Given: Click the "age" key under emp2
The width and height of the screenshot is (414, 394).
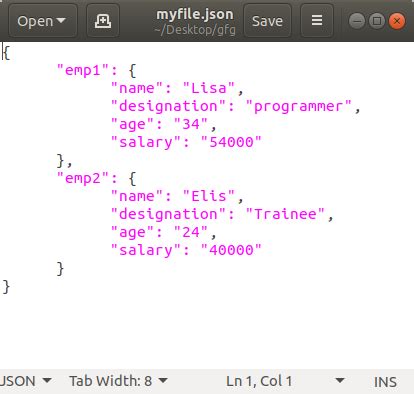Looking at the screenshot, I should click(133, 232).
